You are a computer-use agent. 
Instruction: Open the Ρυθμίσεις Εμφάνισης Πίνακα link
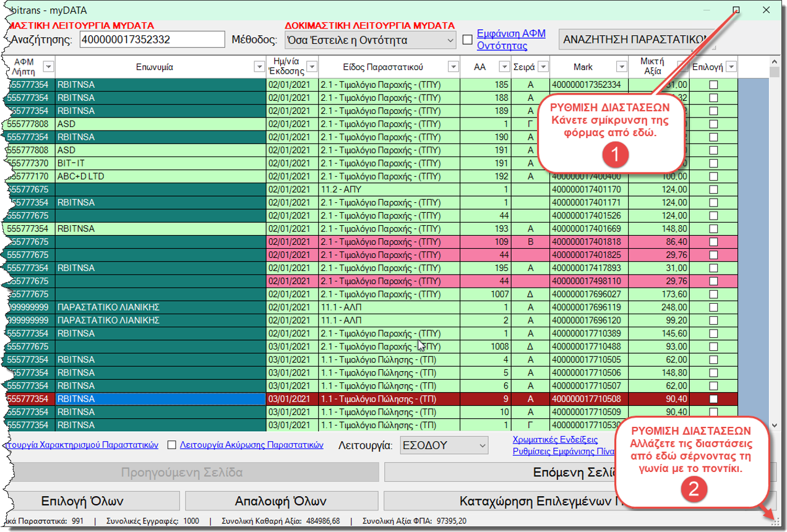563,451
